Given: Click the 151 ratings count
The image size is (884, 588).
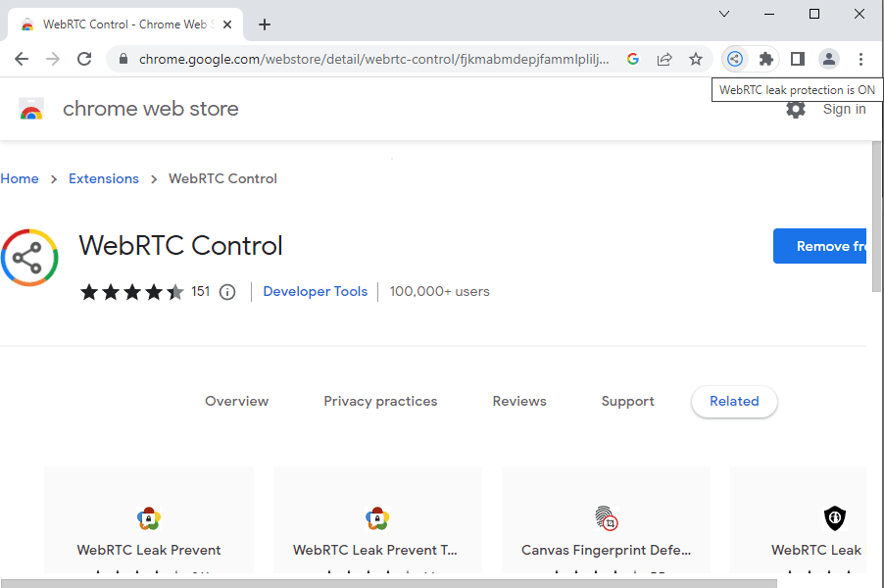Looking at the screenshot, I should pyautogui.click(x=200, y=291).
